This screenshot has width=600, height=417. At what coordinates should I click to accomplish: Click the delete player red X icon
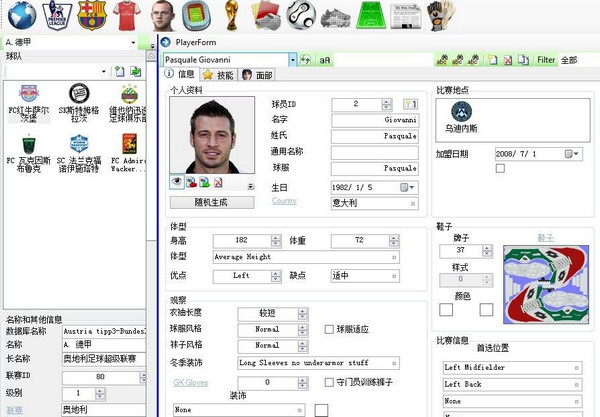point(508,60)
